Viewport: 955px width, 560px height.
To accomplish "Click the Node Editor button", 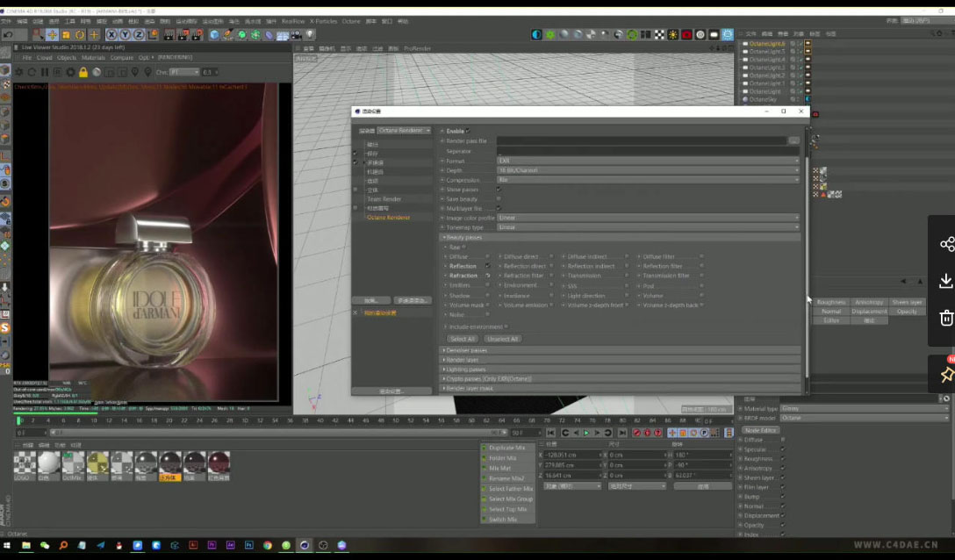I will point(761,430).
